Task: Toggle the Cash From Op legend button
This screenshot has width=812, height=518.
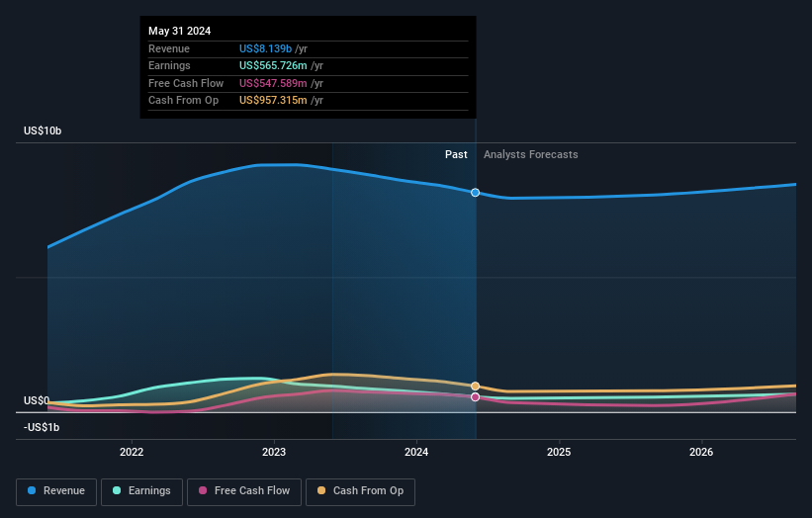Action: pos(360,491)
